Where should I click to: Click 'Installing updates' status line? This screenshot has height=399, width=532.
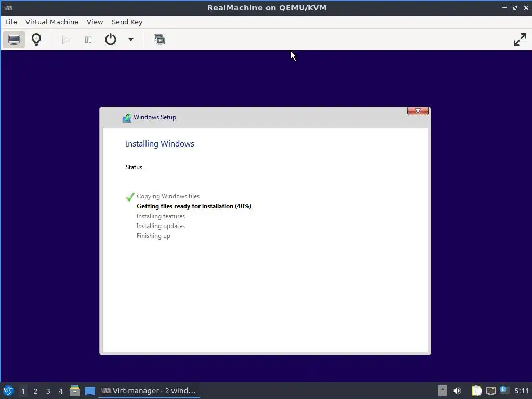click(161, 226)
